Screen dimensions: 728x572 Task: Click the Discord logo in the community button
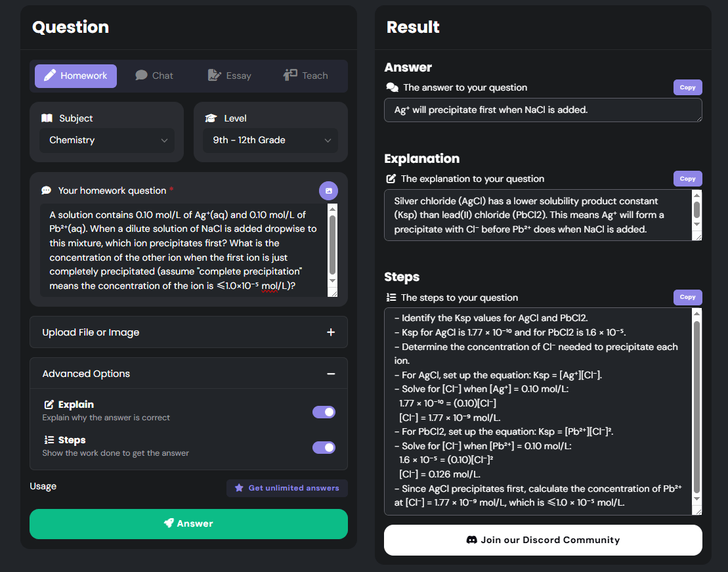tap(472, 539)
